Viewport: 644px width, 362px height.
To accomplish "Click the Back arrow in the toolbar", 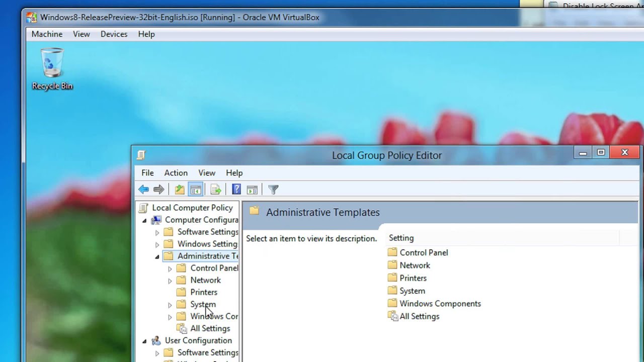I will click(143, 190).
